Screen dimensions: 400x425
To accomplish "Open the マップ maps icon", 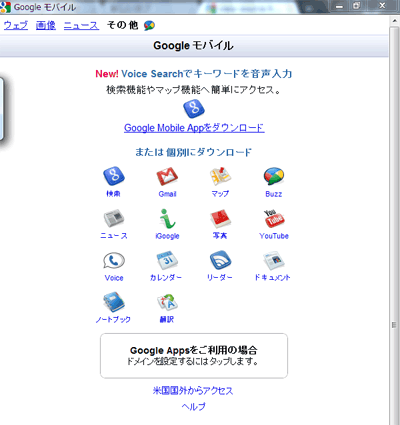I will [x=220, y=176].
